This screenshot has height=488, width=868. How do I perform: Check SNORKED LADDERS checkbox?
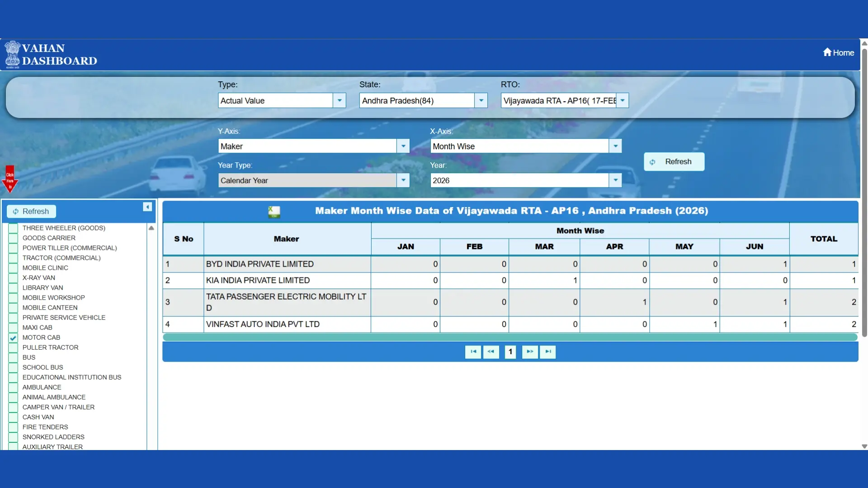coord(13,437)
